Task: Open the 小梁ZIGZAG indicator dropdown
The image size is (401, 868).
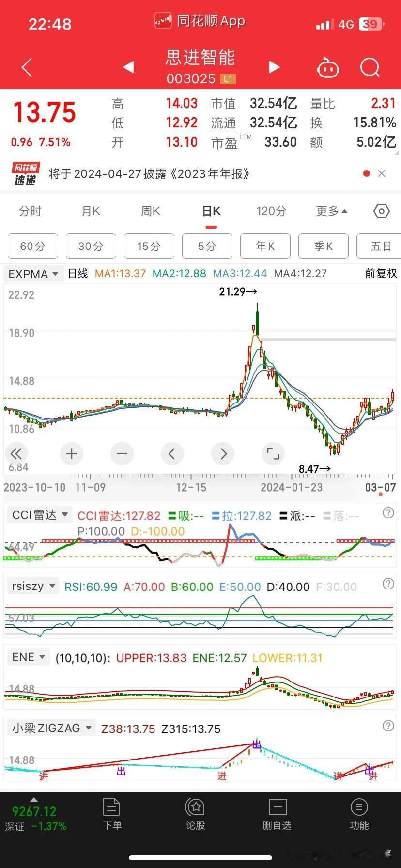Action: 51,728
